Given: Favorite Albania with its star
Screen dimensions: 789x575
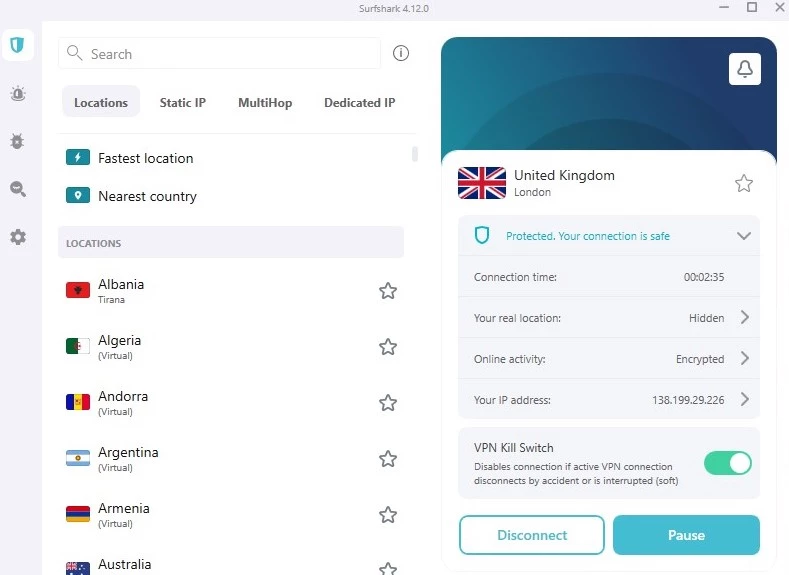Looking at the screenshot, I should click(x=388, y=291).
